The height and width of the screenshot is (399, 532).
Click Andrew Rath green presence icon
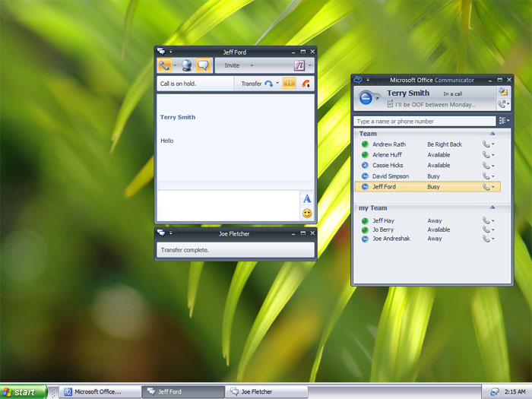pyautogui.click(x=365, y=144)
